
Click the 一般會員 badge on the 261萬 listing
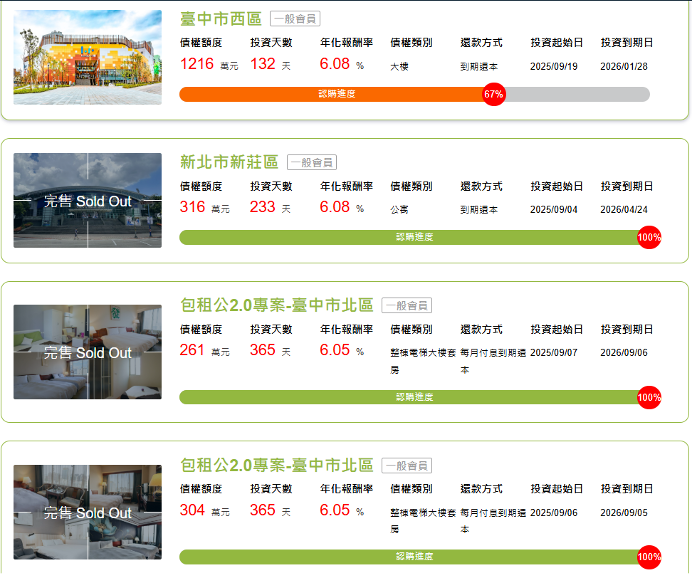[x=406, y=305]
